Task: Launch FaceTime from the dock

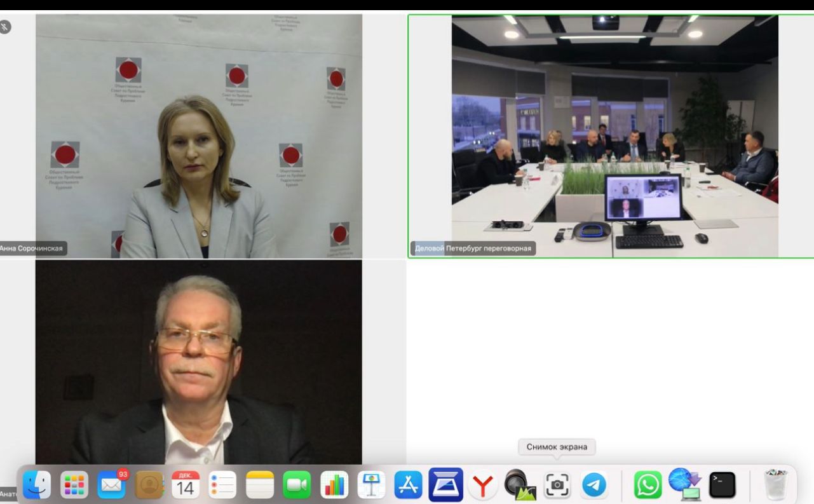Action: coord(297,486)
